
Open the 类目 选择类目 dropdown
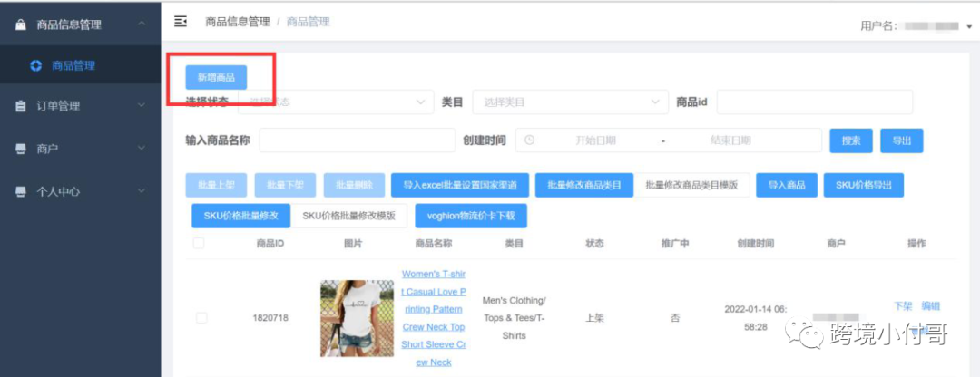tap(570, 101)
